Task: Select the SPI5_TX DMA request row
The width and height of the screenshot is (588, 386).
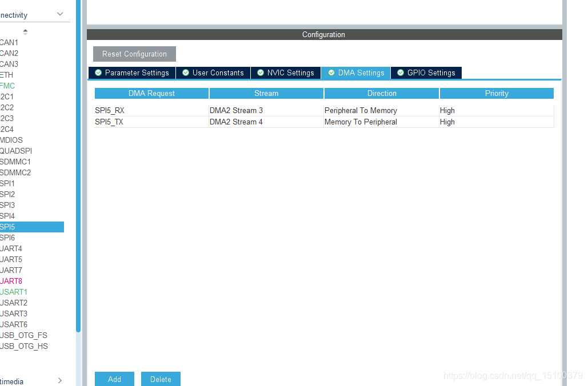Action: tap(324, 122)
